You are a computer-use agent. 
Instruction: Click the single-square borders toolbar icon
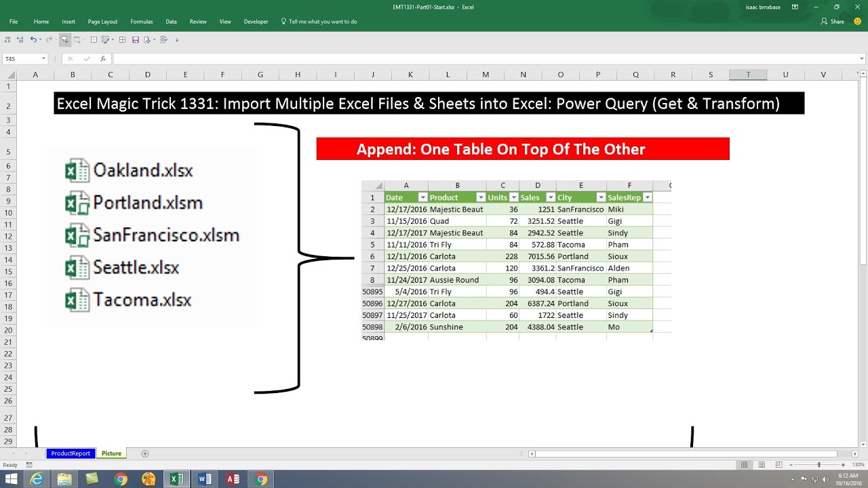tap(94, 40)
